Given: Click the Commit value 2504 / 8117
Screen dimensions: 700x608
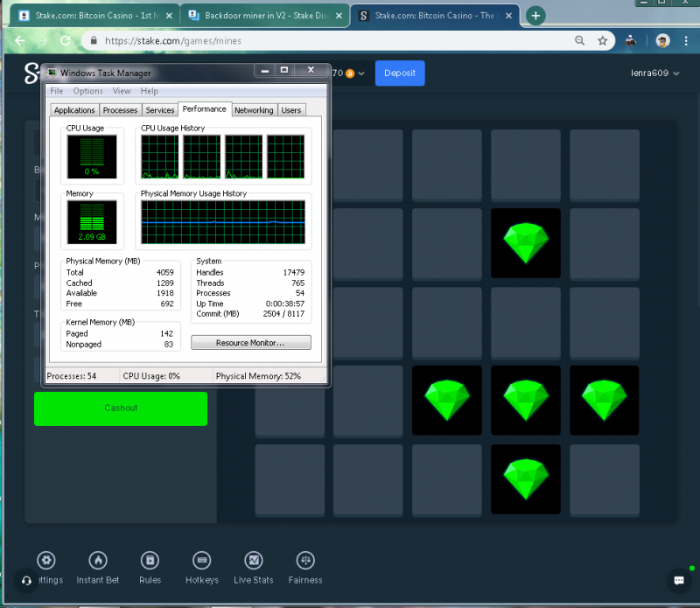Looking at the screenshot, I should pos(283,314).
